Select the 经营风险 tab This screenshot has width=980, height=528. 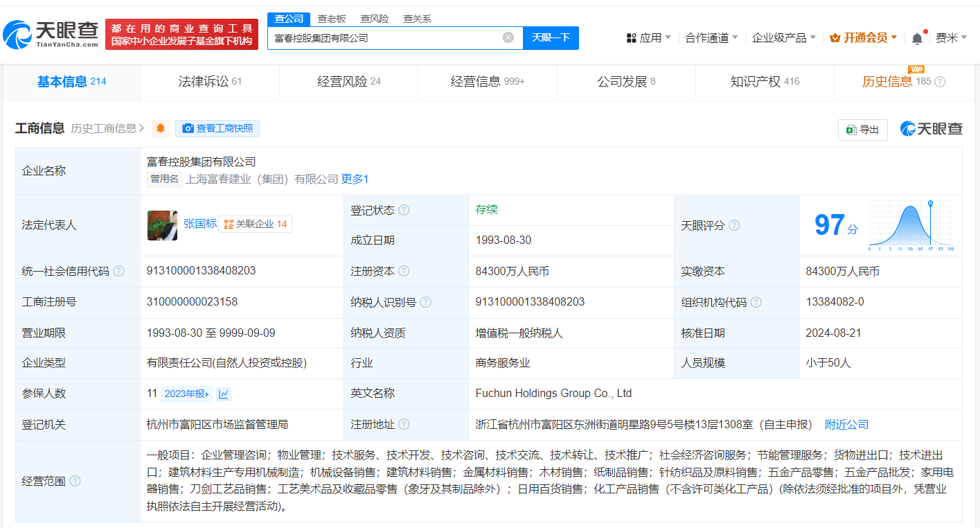[348, 82]
